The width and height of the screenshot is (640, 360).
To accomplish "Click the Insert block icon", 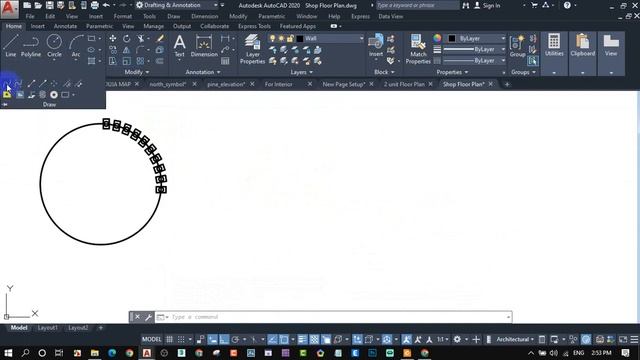I will (x=376, y=45).
